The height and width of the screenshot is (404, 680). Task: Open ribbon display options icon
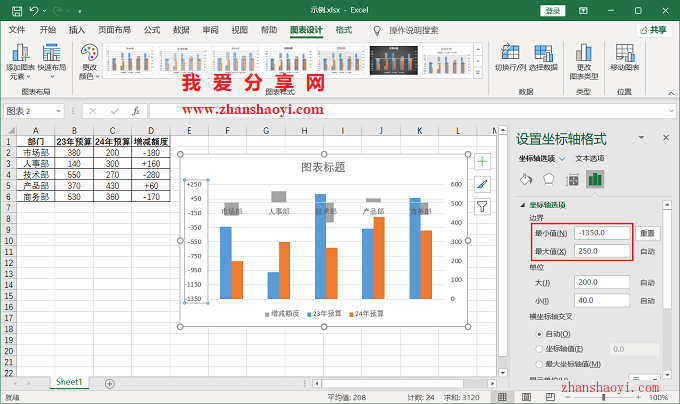pyautogui.click(x=583, y=10)
